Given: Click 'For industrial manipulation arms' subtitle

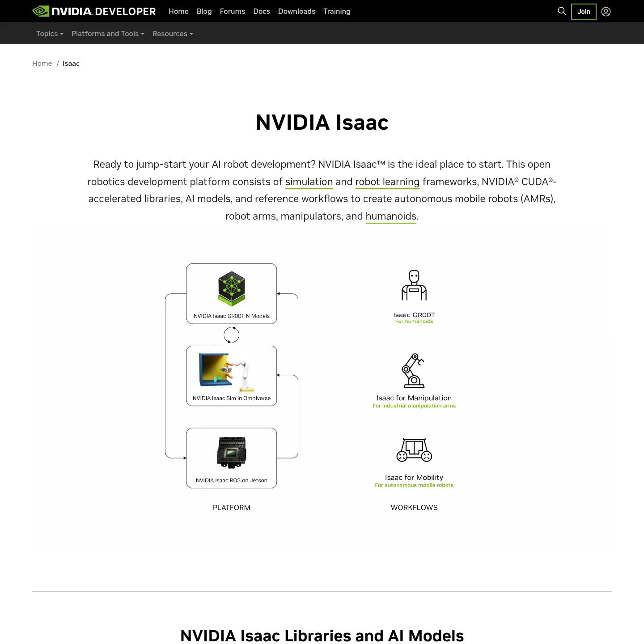Looking at the screenshot, I should coord(414,406).
